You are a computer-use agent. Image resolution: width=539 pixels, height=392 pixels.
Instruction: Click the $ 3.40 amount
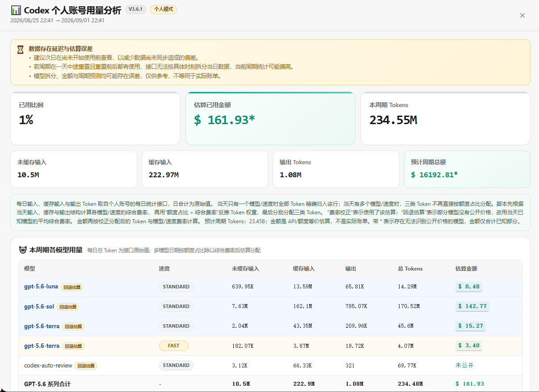[469, 346]
